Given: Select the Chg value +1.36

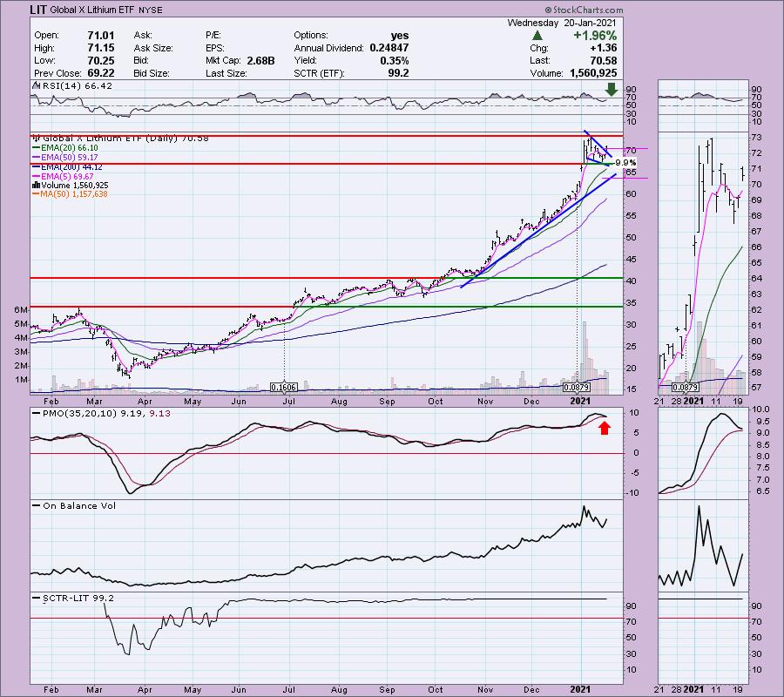Looking at the screenshot, I should point(604,48).
